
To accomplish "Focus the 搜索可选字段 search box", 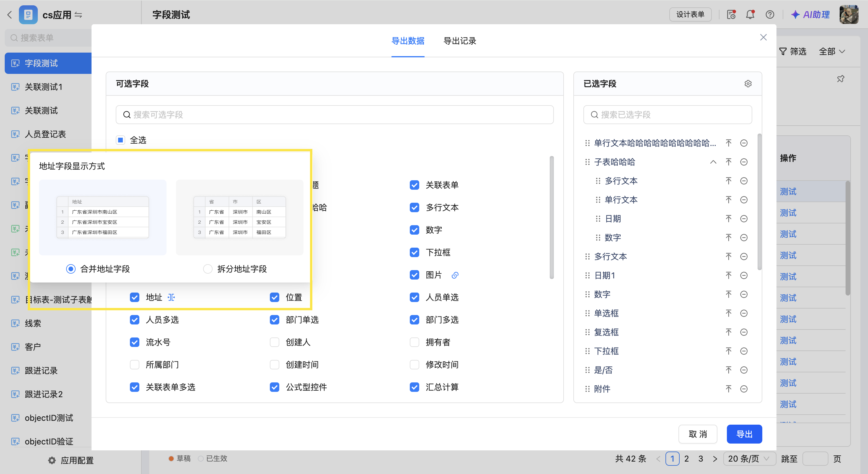I will coord(335,115).
